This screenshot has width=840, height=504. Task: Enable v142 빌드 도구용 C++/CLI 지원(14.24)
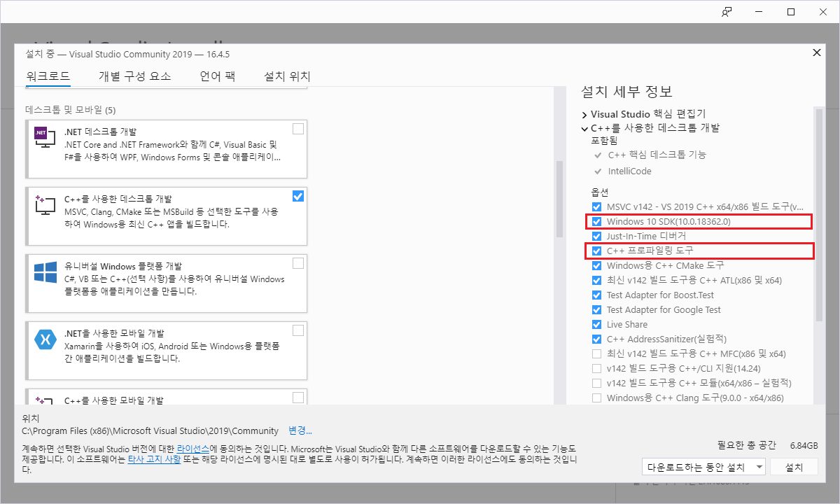(x=597, y=368)
